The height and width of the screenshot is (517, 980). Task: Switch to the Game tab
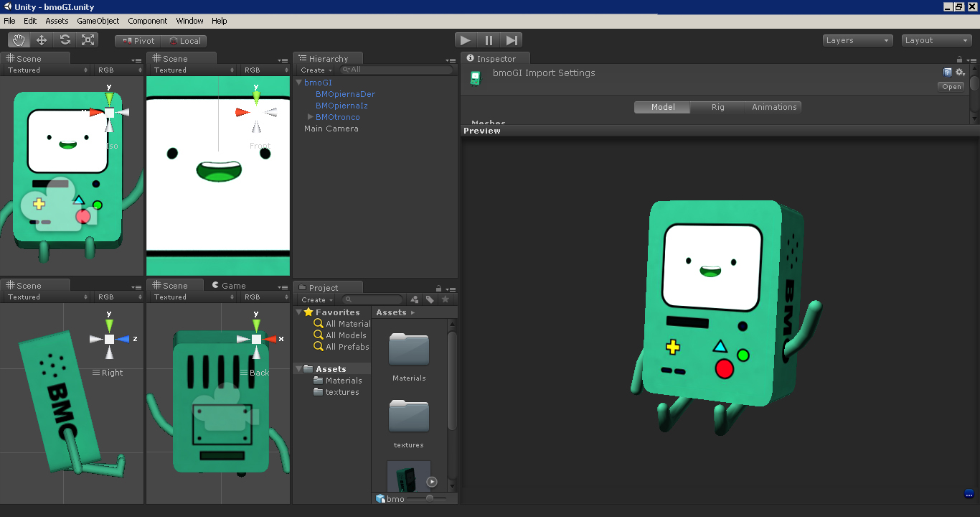(229, 286)
